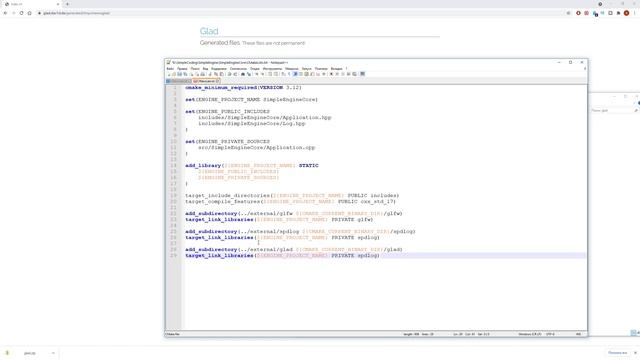Viewport: 640px width, 360px height.
Task: Toggle the highlighted Indent Guide icon
Action: 294,74
